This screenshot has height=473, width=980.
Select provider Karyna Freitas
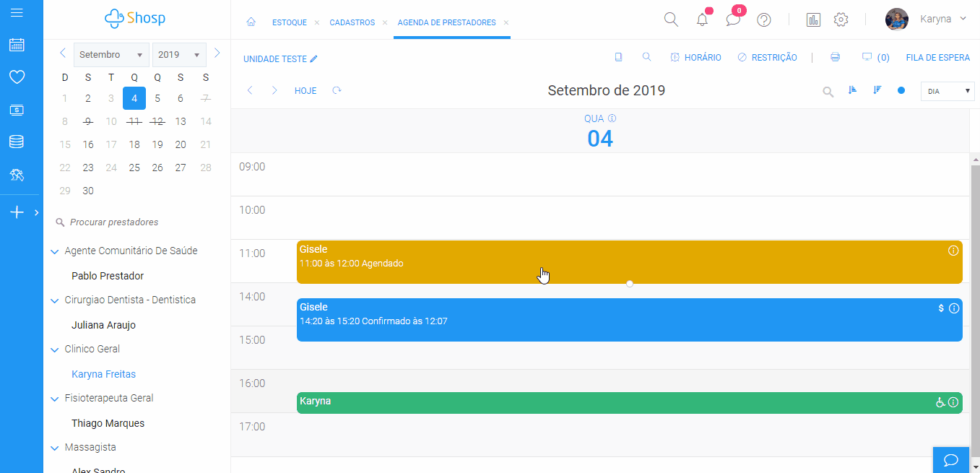(x=104, y=374)
